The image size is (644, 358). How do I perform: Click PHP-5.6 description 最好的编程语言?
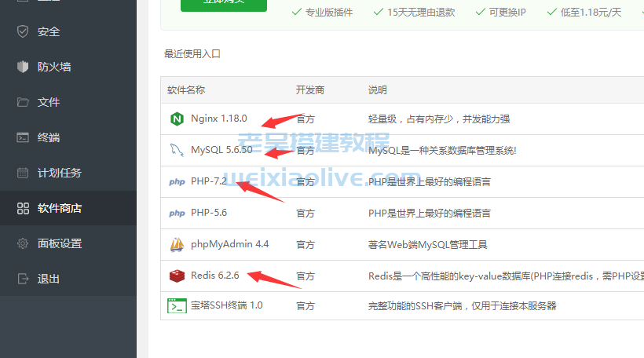click(x=429, y=214)
